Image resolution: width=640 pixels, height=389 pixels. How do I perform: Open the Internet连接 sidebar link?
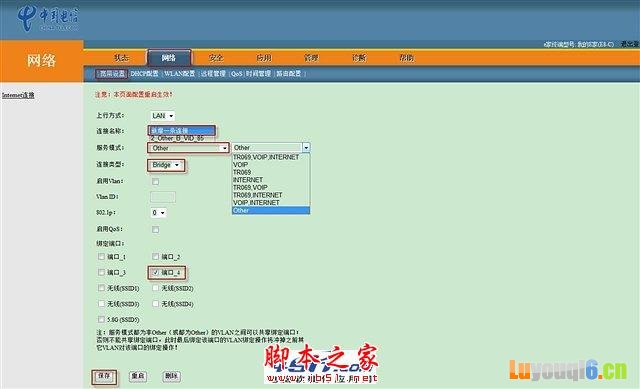tap(18, 95)
